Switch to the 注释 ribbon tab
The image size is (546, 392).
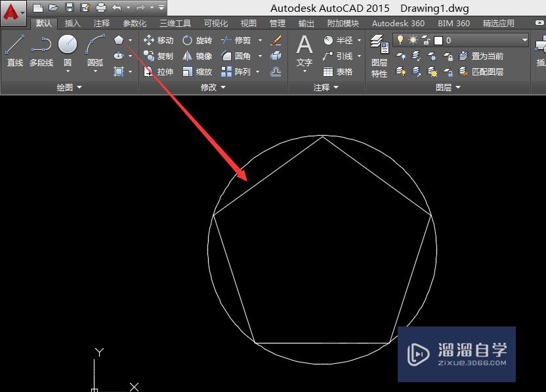[x=101, y=24]
